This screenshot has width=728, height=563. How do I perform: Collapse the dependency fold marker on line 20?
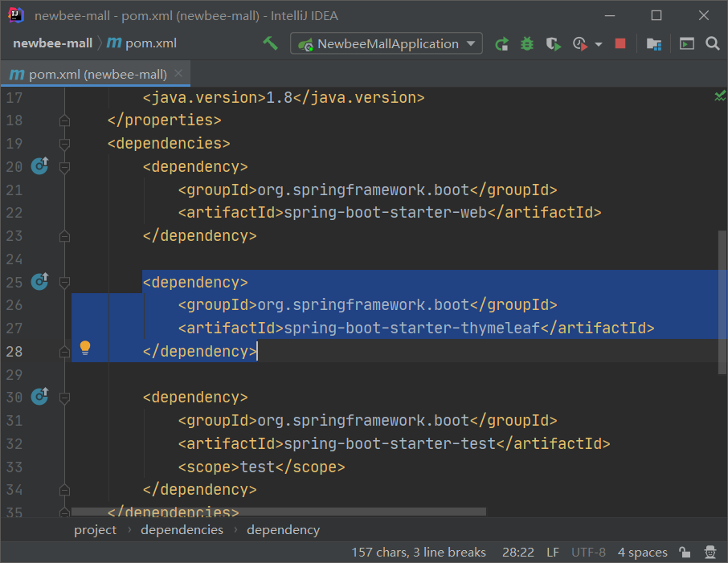tap(64, 167)
